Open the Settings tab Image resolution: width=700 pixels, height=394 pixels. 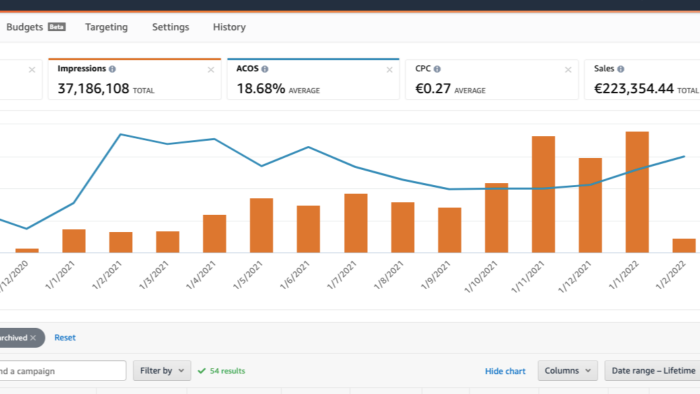171,27
